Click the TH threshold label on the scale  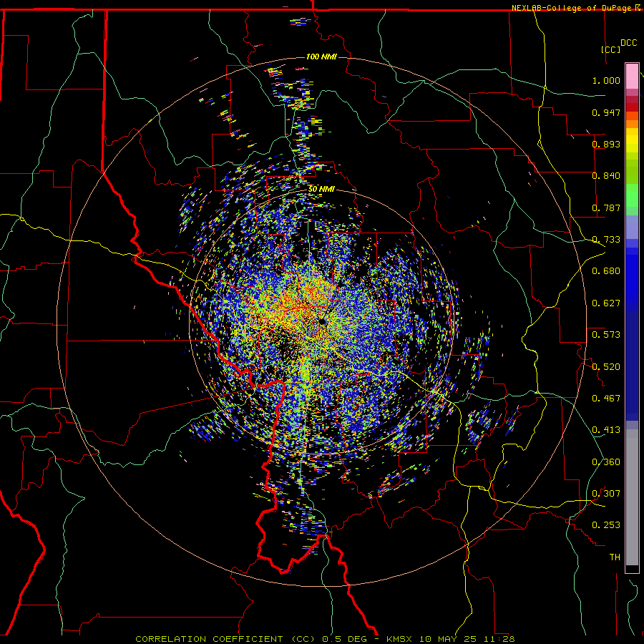click(615, 557)
